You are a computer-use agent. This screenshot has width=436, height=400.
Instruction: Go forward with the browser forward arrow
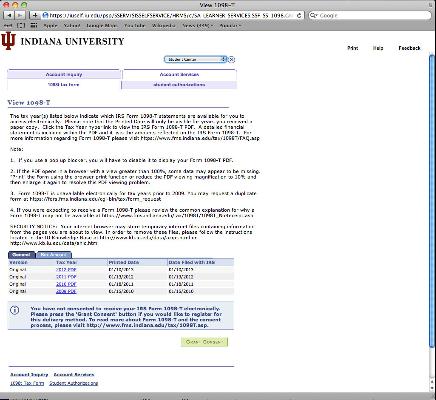[x=20, y=15]
